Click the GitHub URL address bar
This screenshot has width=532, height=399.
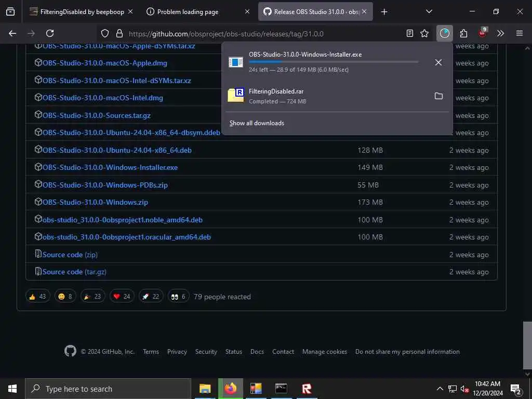[226, 34]
